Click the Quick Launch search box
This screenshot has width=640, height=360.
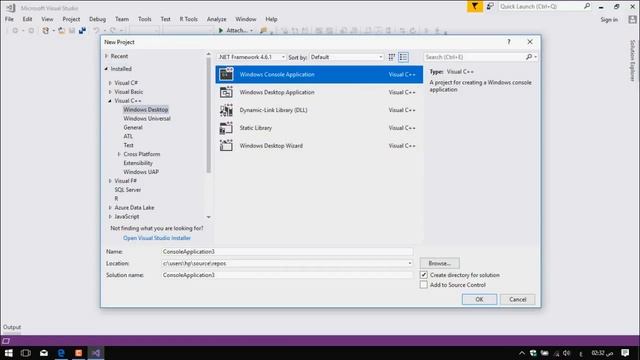[540, 6]
